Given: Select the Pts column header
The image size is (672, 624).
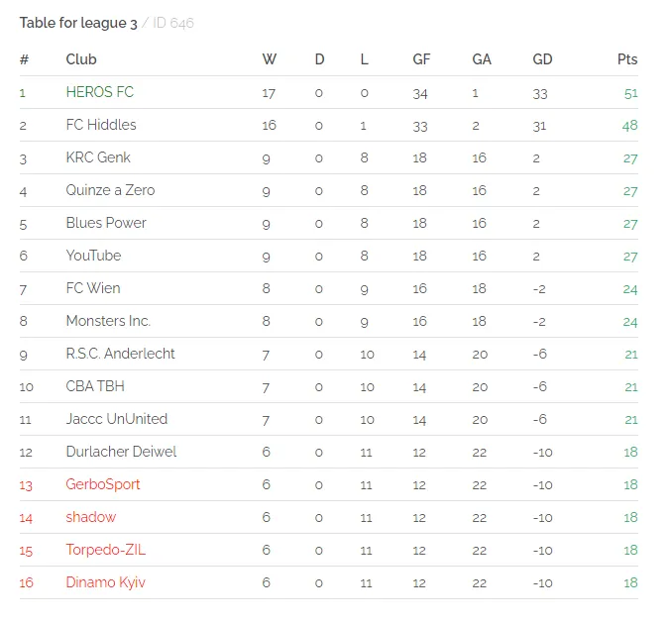Looking at the screenshot, I should pyautogui.click(x=627, y=59).
